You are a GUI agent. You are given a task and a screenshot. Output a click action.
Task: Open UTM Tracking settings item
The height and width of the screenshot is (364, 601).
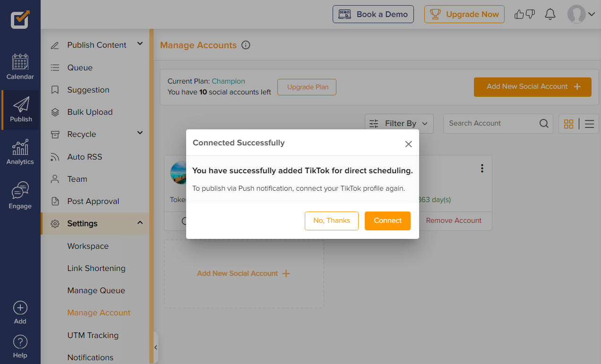pos(93,335)
